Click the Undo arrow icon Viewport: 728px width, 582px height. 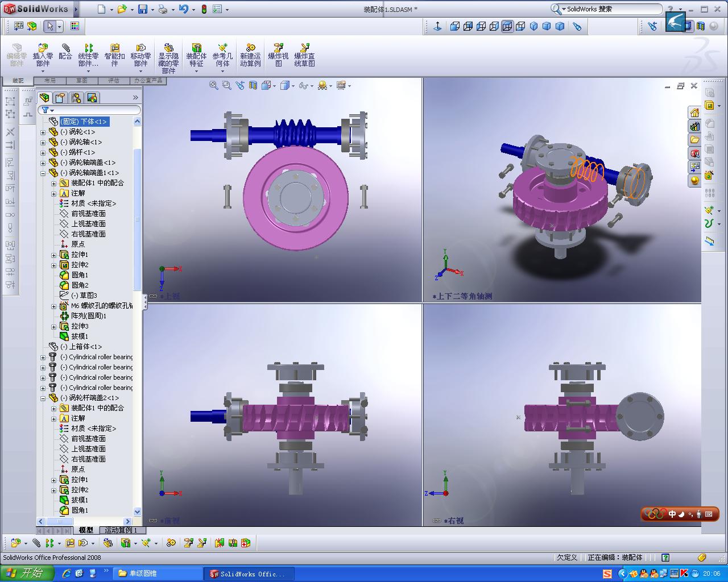pyautogui.click(x=183, y=9)
